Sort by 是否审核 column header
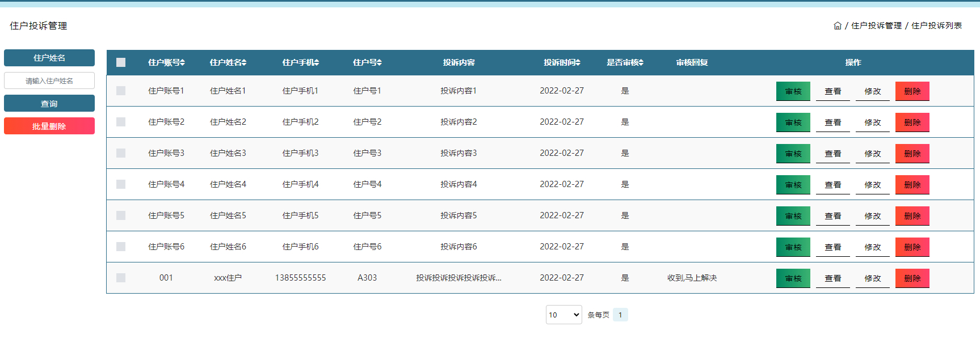 pos(625,62)
